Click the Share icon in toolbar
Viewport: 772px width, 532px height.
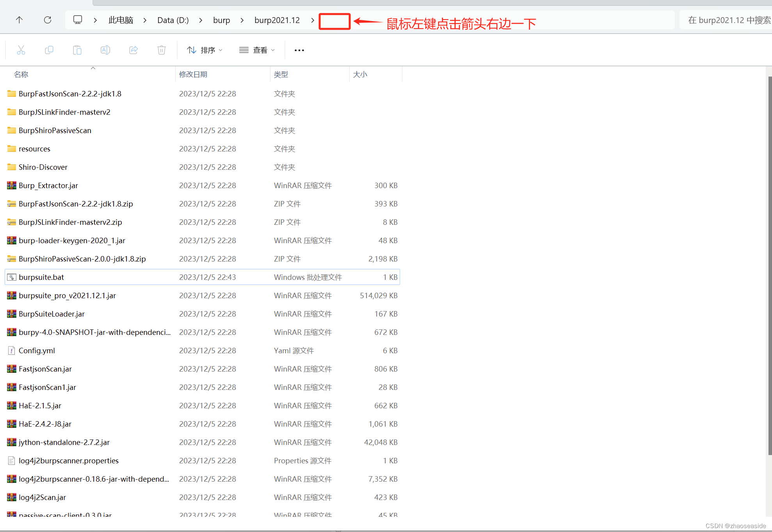133,50
